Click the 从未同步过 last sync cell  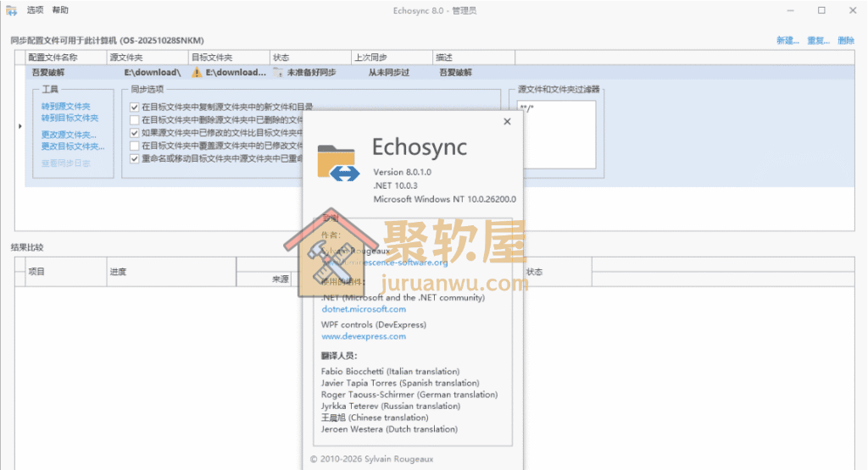coord(389,73)
